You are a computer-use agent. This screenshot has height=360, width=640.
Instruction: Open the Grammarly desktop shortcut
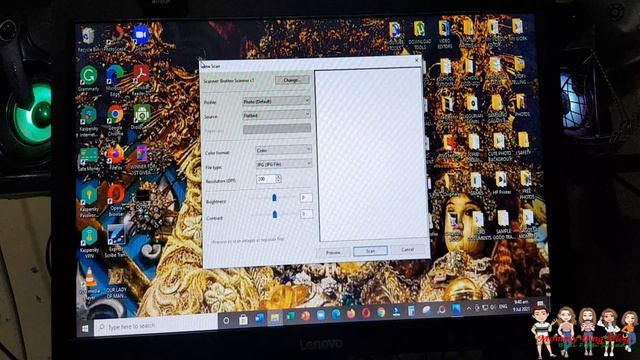pyautogui.click(x=89, y=79)
